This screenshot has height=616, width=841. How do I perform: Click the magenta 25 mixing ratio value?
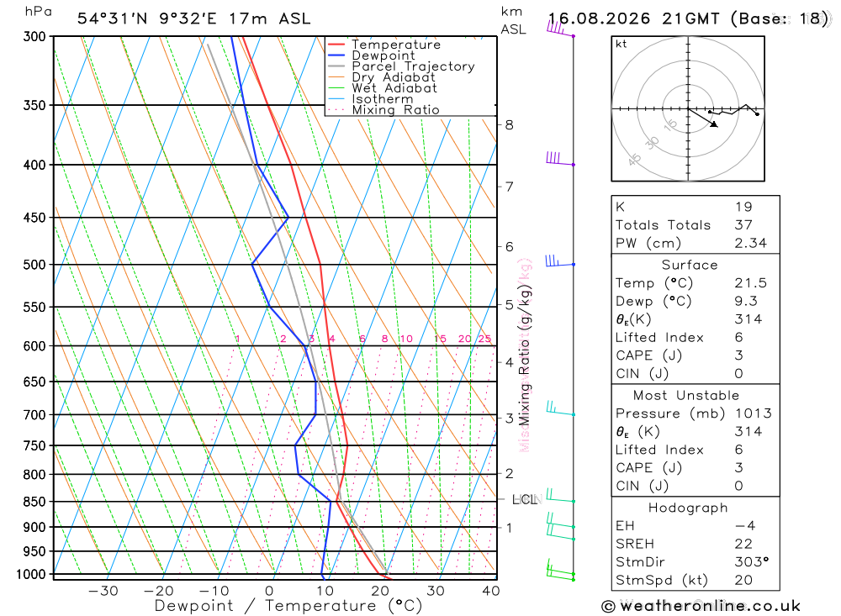485,339
